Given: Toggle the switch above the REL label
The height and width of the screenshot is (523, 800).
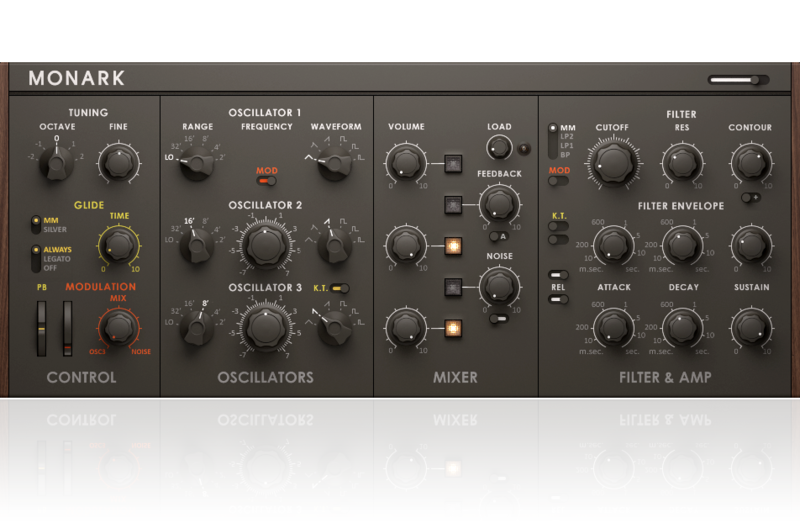Looking at the screenshot, I should coord(558,275).
